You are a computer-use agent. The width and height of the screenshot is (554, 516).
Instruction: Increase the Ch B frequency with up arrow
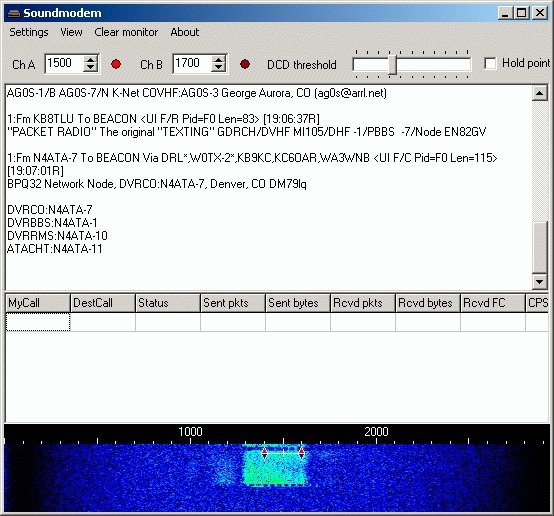tap(219, 60)
